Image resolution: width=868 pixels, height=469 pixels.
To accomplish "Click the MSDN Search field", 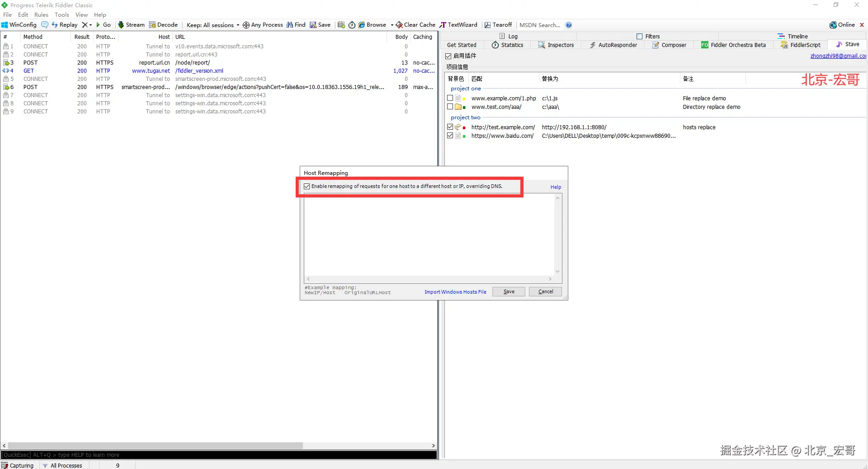I will (540, 25).
